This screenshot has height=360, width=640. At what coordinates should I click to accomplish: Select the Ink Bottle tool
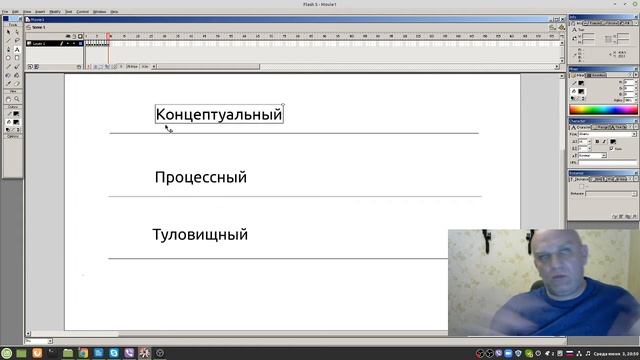[x=8, y=75]
